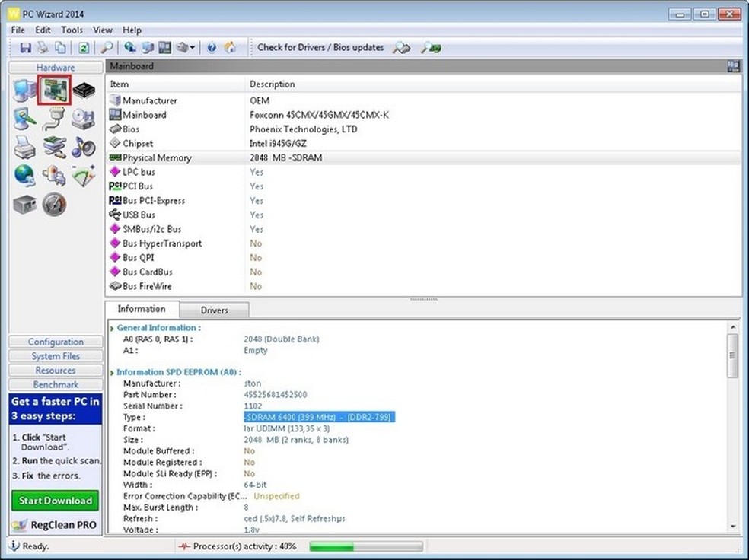The image size is (749, 560).
Task: Select the Multimedia speaker icon
Action: point(84,147)
